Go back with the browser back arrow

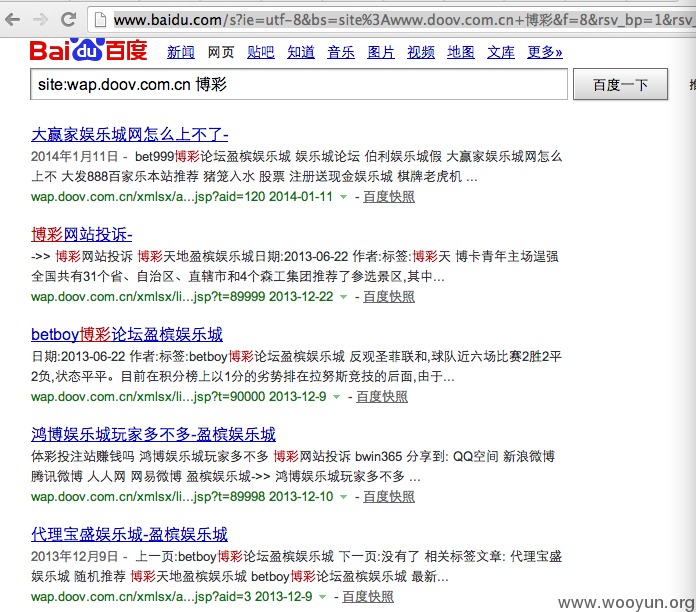12,20
